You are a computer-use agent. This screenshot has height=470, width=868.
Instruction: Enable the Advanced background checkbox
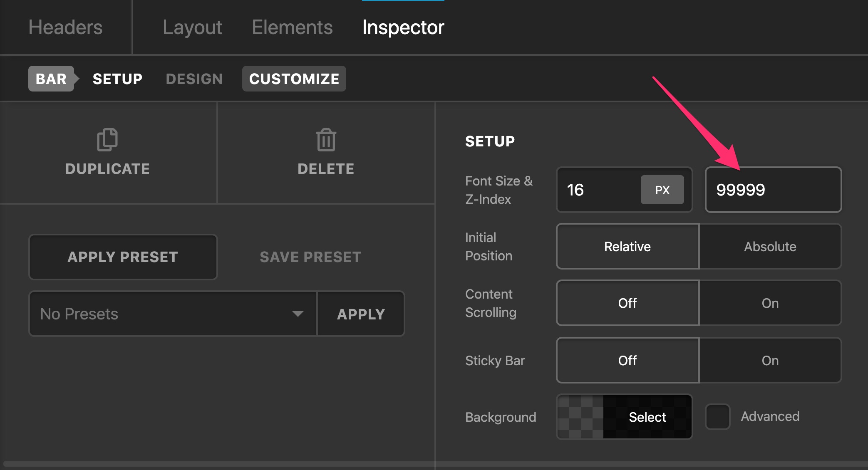(718, 417)
